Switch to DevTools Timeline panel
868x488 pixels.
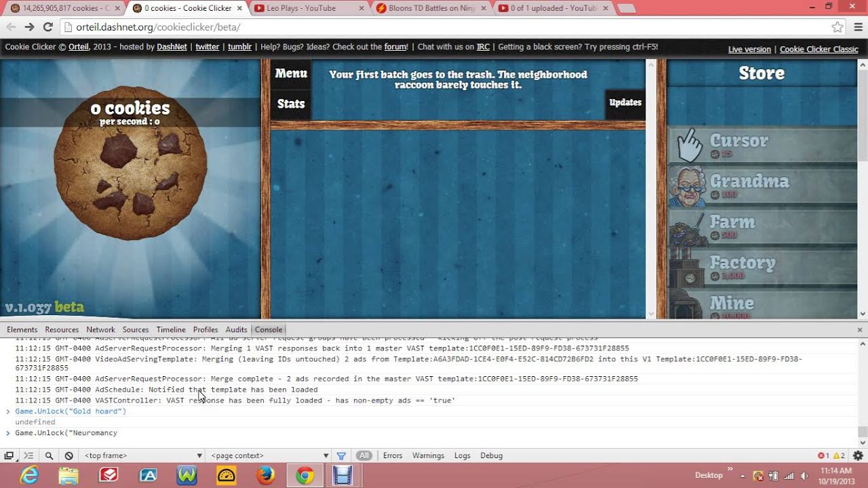pyautogui.click(x=171, y=330)
